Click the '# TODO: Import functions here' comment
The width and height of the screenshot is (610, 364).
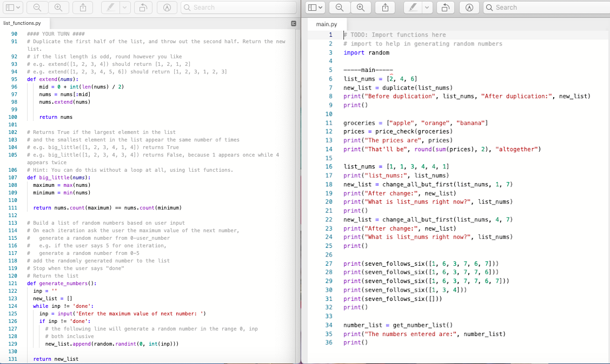pos(394,35)
